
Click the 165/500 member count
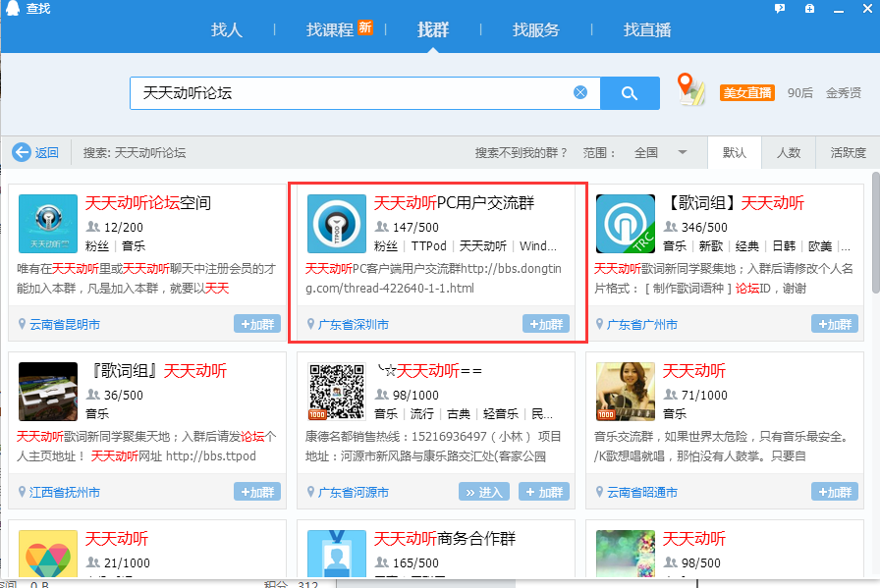(x=415, y=562)
